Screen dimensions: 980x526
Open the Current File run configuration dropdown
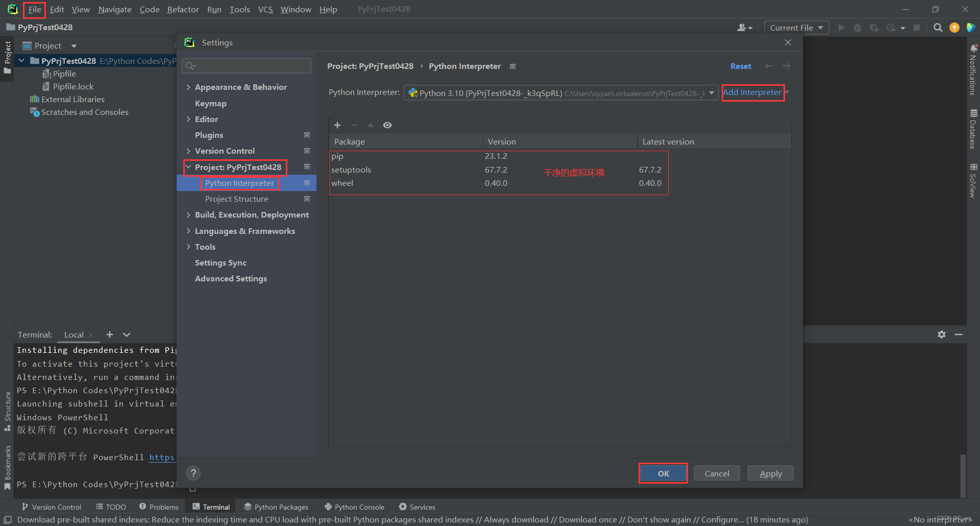pyautogui.click(x=796, y=28)
